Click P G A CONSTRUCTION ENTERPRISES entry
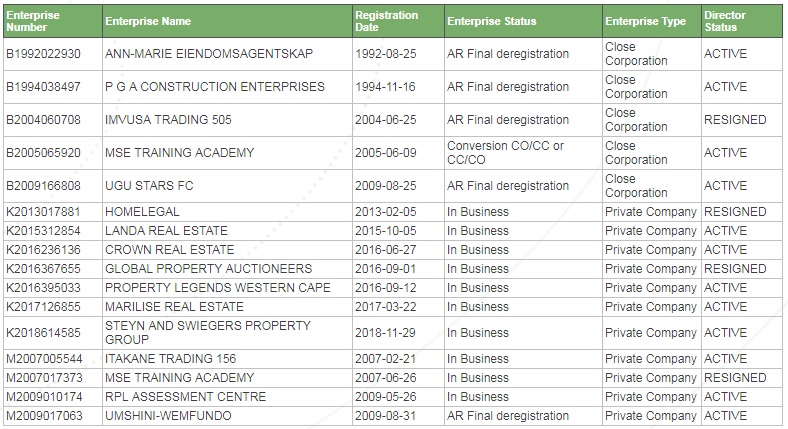 [215, 87]
